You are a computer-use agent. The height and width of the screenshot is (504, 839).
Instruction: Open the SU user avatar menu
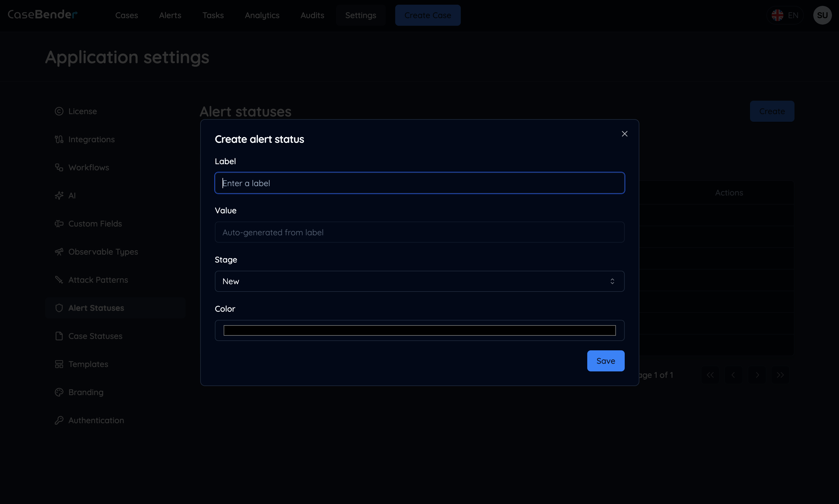tap(822, 15)
